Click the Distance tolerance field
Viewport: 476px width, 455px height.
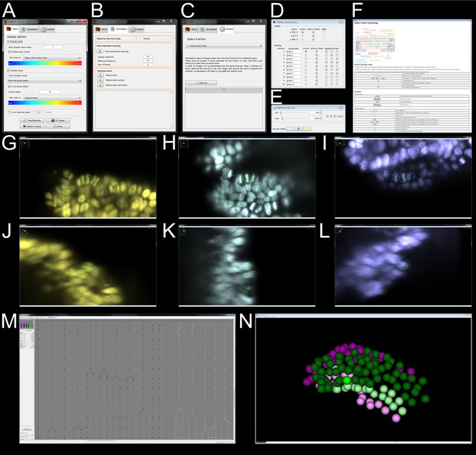[148, 61]
